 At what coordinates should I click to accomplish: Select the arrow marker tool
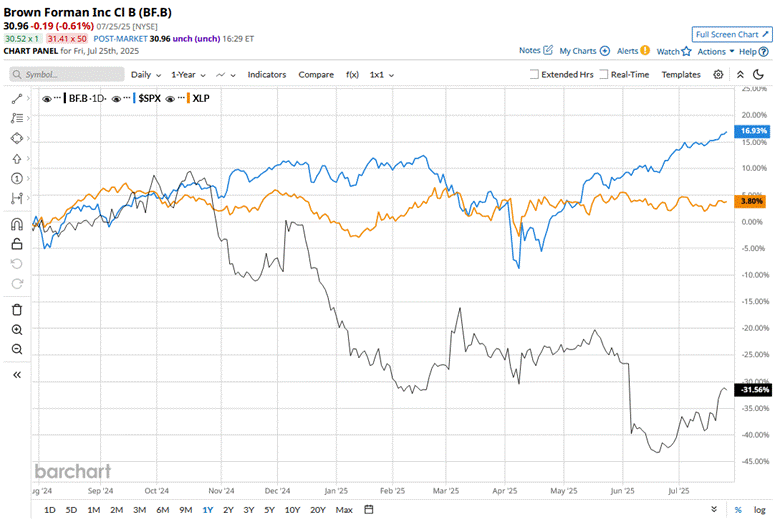click(16, 159)
